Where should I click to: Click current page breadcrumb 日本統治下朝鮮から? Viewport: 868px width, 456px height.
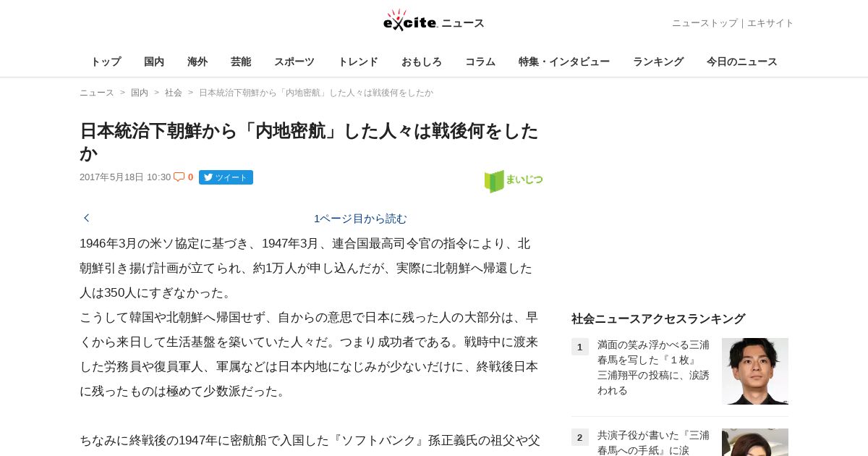tap(316, 93)
